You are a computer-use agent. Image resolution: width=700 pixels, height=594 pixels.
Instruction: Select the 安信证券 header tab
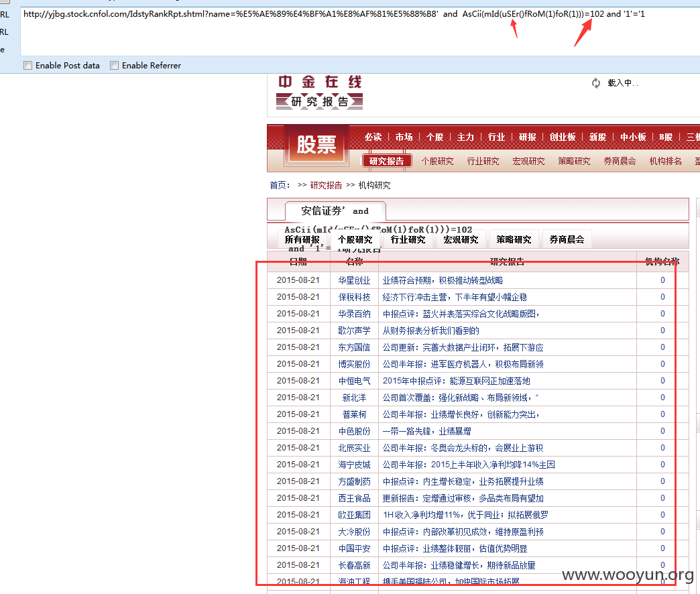click(x=335, y=211)
